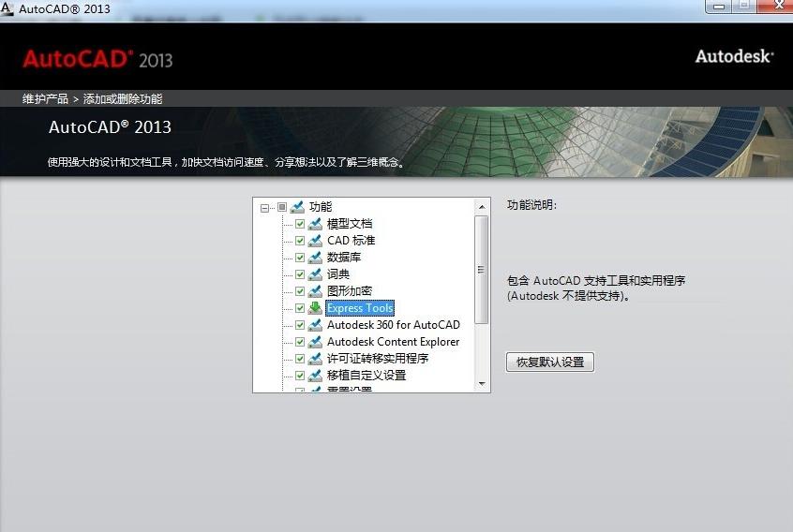Click the icon next to 数据库
The width and height of the screenshot is (793, 532).
[x=315, y=258]
